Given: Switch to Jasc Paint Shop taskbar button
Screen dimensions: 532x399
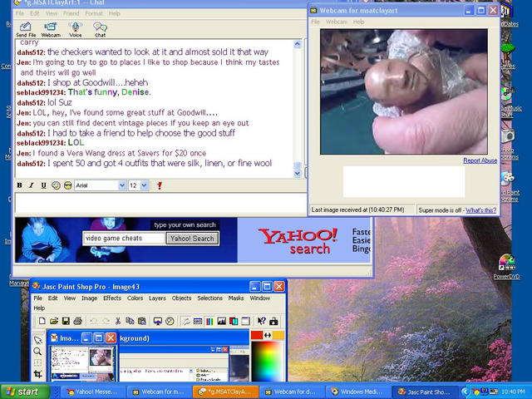Looking at the screenshot, I should (424, 392).
